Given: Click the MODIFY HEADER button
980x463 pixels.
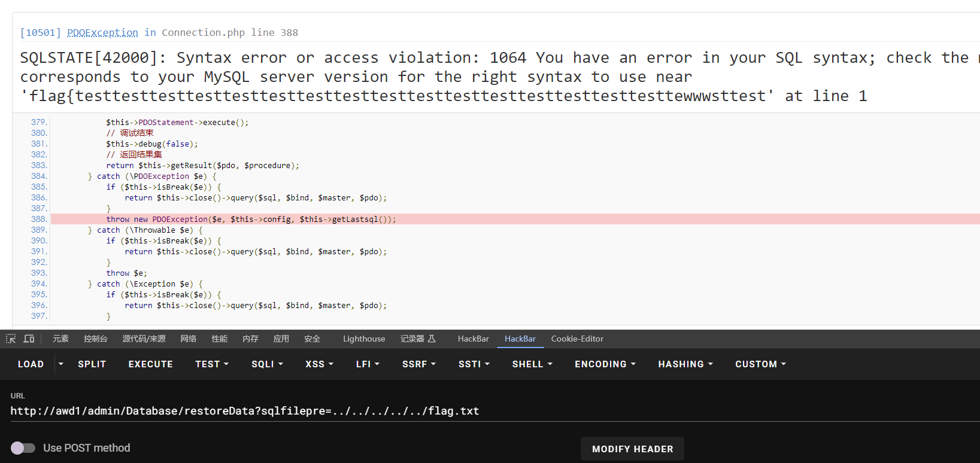Looking at the screenshot, I should coord(632,449).
